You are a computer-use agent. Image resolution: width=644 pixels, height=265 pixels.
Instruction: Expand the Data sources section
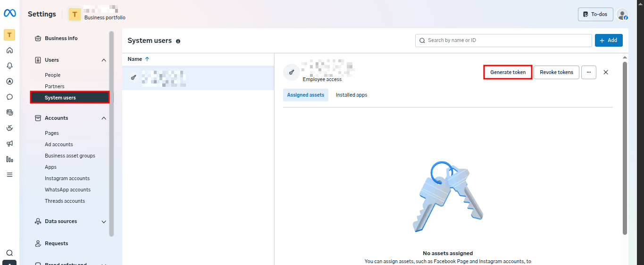(x=104, y=221)
